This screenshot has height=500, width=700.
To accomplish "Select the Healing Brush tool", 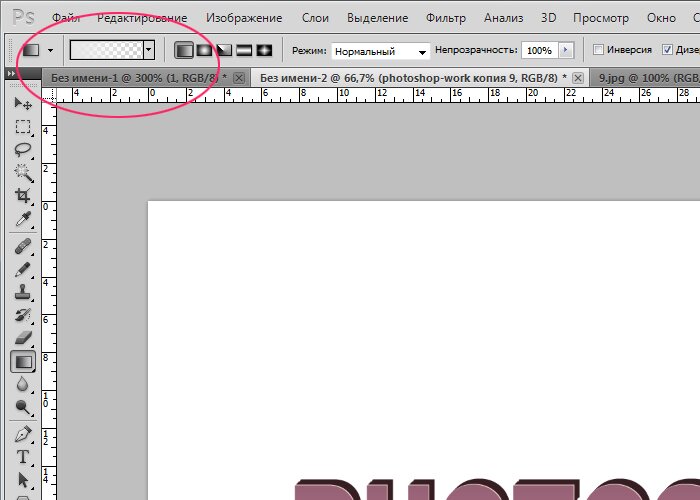I will click(x=23, y=246).
